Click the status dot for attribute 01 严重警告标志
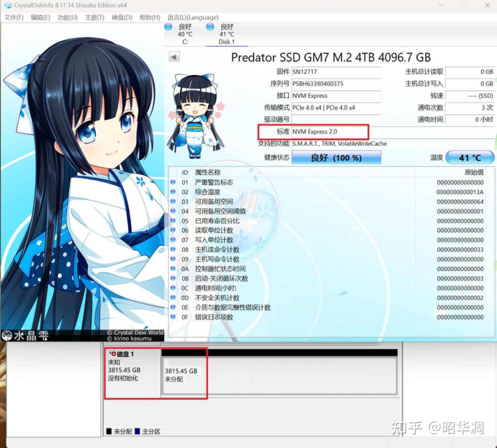This screenshot has height=448, width=497. 173,182
